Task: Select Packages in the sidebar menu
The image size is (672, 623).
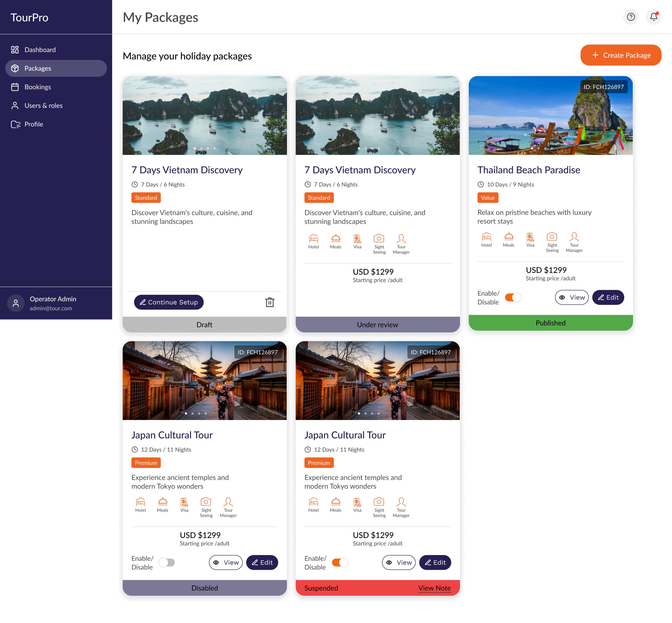Action: tap(56, 69)
